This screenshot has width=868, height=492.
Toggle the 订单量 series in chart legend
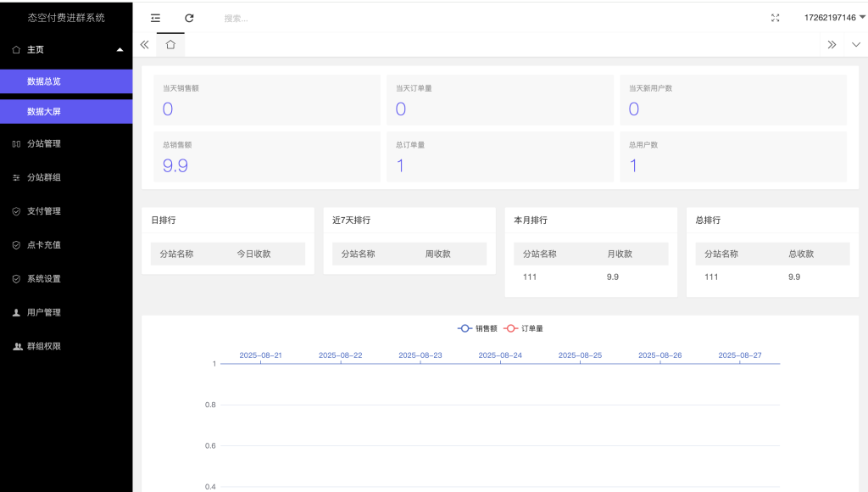526,329
